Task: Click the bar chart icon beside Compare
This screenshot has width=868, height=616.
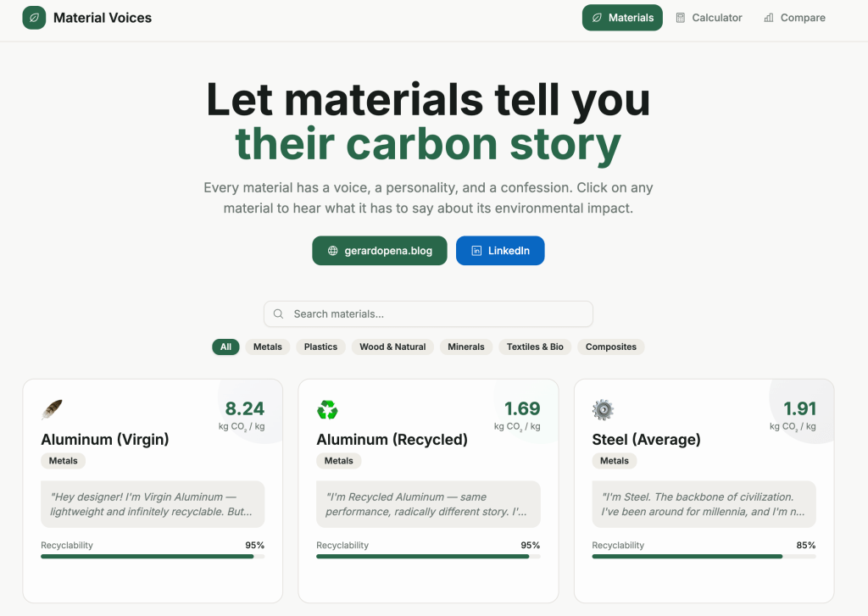Action: [x=769, y=18]
